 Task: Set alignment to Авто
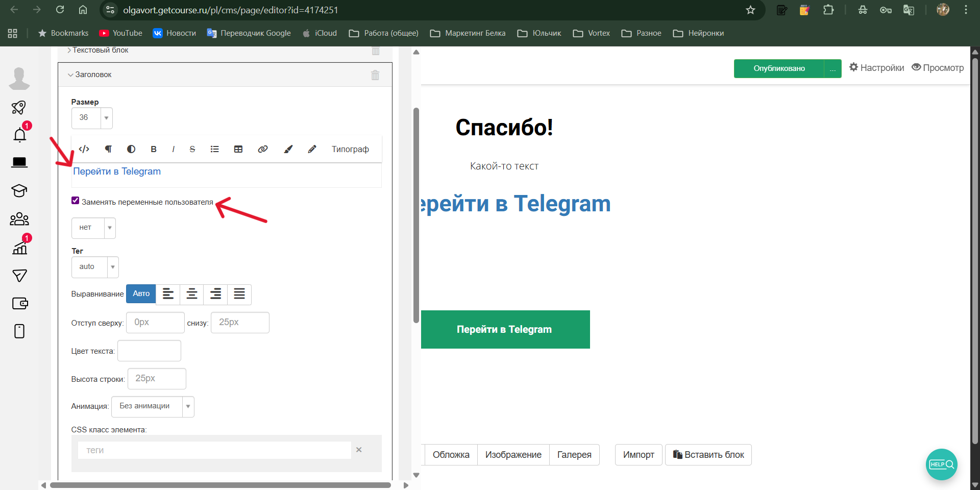click(x=141, y=293)
